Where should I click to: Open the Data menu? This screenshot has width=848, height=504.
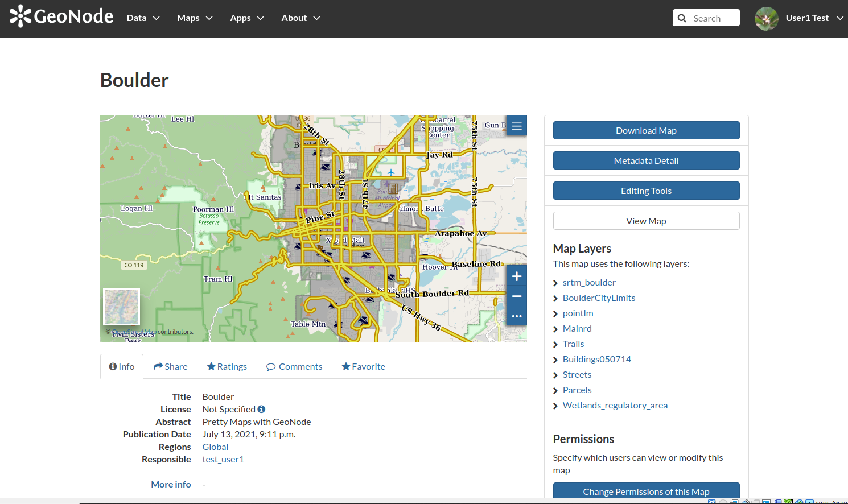[143, 18]
